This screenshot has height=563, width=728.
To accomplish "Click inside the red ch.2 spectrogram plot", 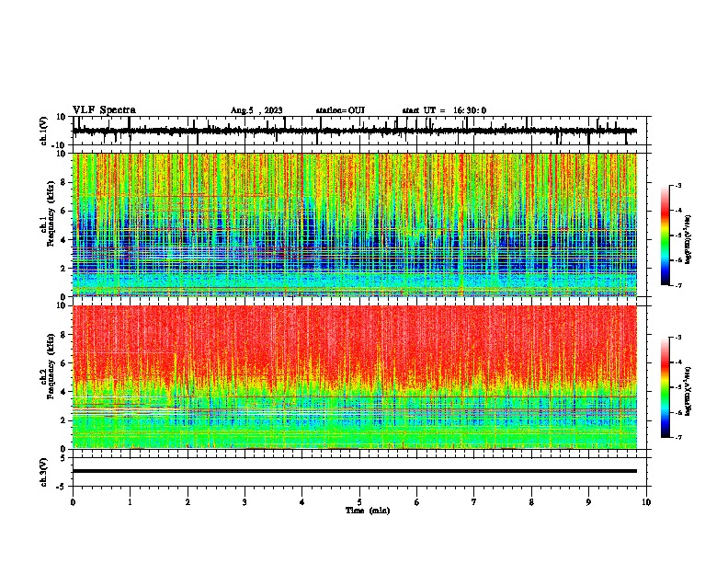I will [x=355, y=377].
